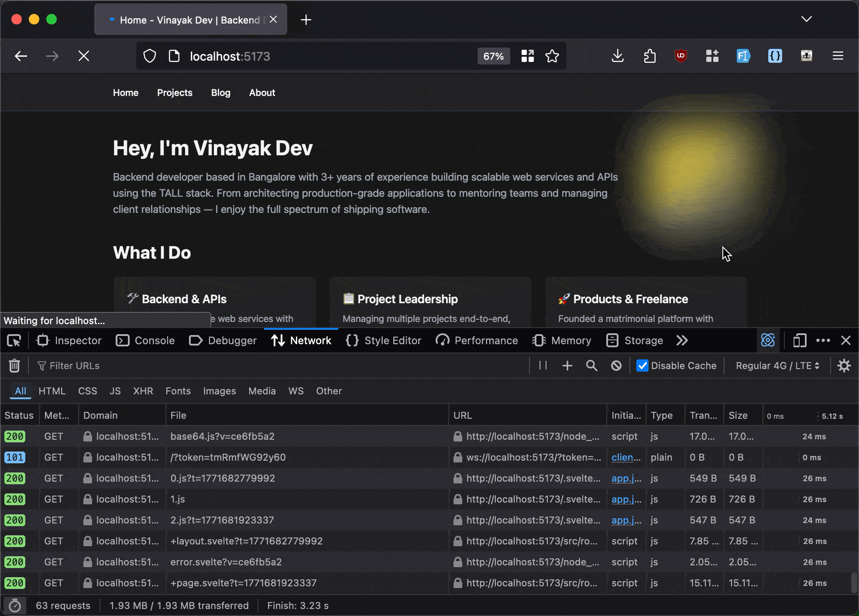
Task: Switch to the Style Editor tab
Action: pos(383,341)
